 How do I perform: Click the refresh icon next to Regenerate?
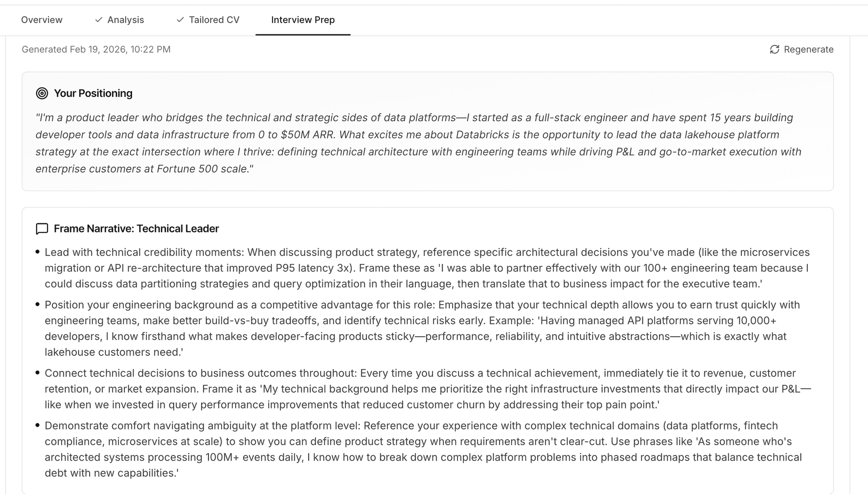(774, 49)
